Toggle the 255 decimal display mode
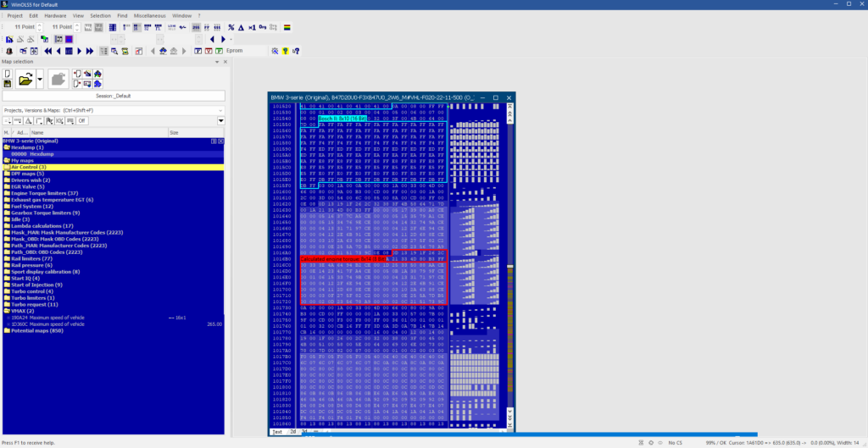This screenshot has height=448, width=868. [196, 27]
